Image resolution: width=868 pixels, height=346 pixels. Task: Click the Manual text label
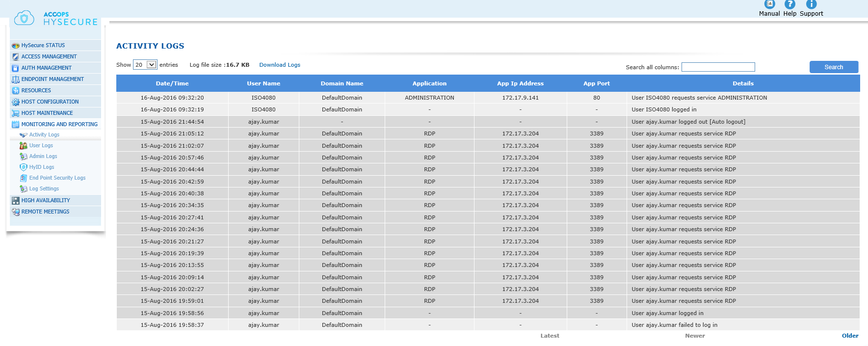[769, 14]
